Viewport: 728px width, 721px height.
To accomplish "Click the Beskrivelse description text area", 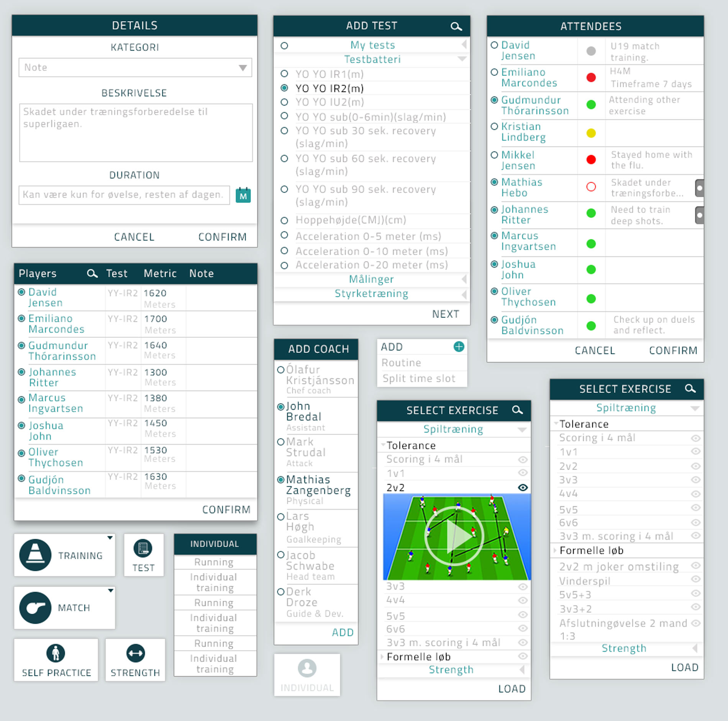I will click(x=136, y=132).
